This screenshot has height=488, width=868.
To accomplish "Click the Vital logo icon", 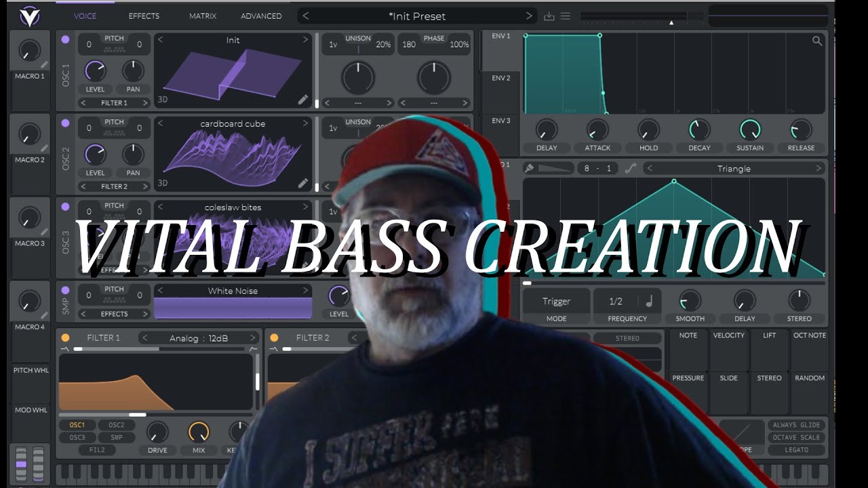I will pos(29,16).
